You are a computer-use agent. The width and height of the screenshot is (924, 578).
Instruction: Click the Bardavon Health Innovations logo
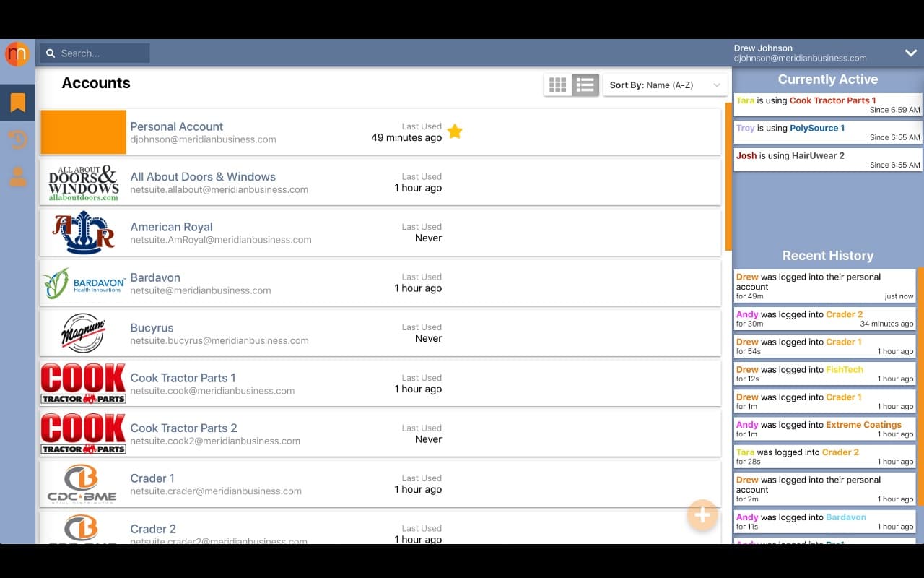click(84, 283)
